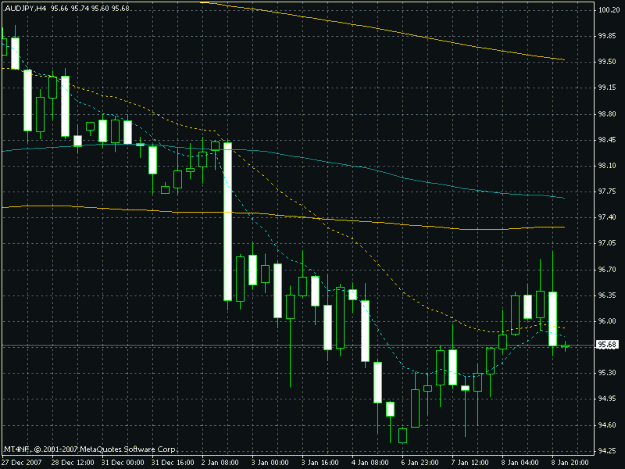Click the 2 Jan 08:00 time label
Screen dimensions: 625x469
tap(220, 463)
